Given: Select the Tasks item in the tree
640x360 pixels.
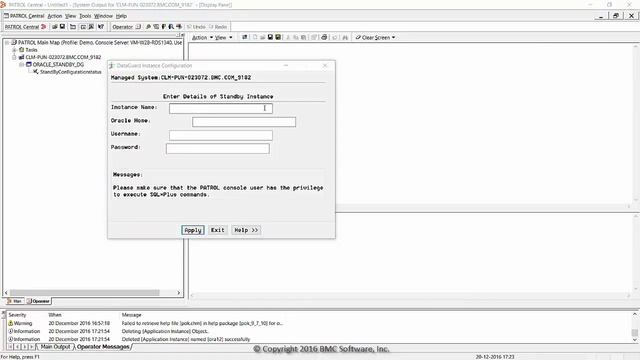Looking at the screenshot, I should click(x=31, y=50).
